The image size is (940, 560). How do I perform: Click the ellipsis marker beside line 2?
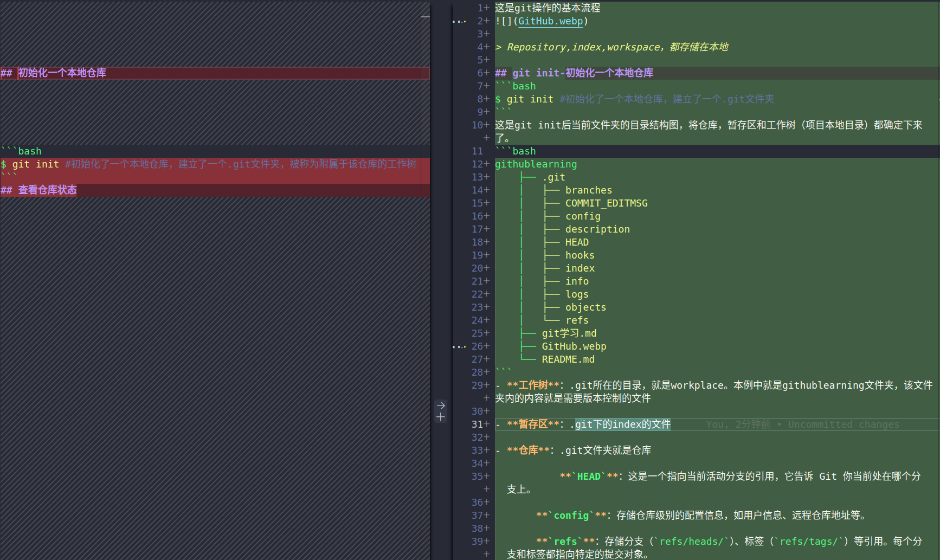459,22
